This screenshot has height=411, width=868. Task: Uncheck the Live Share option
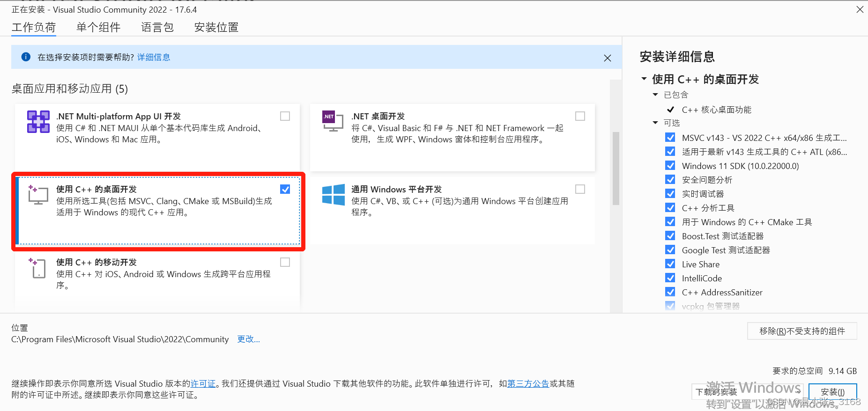pos(670,264)
